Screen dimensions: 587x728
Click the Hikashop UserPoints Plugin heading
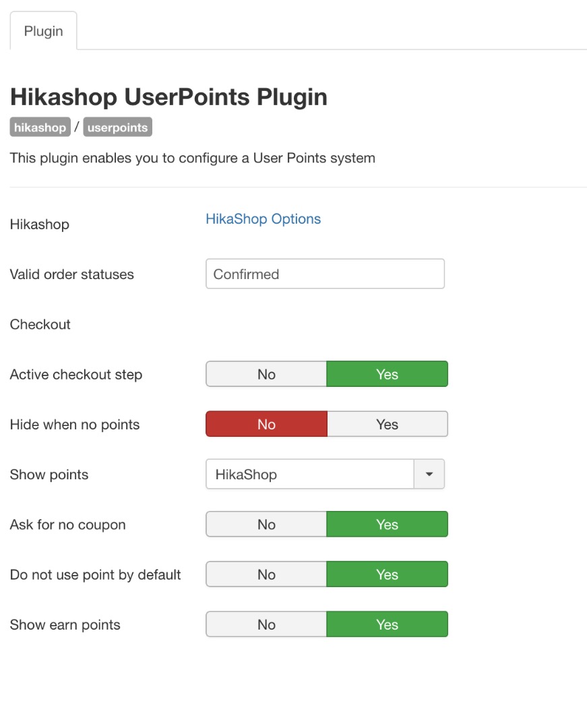coord(168,97)
